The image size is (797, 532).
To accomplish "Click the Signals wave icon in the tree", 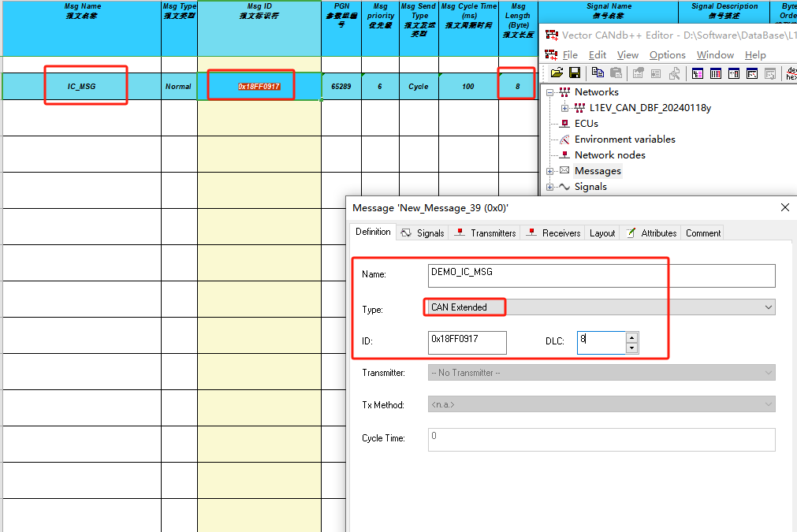I will 564,187.
